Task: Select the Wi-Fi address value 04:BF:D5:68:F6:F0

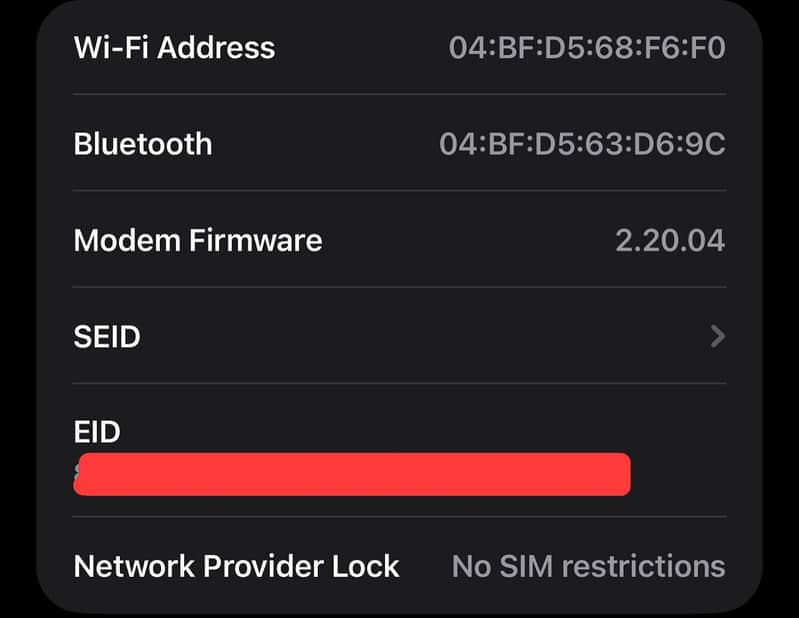Action: (x=587, y=47)
